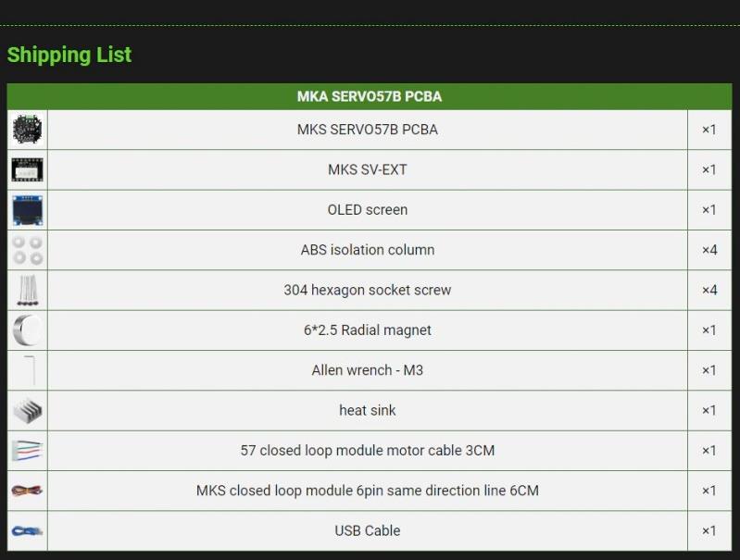Click the ×1 quantity for 6pin direction line
The height and width of the screenshot is (560, 740).
tap(709, 491)
